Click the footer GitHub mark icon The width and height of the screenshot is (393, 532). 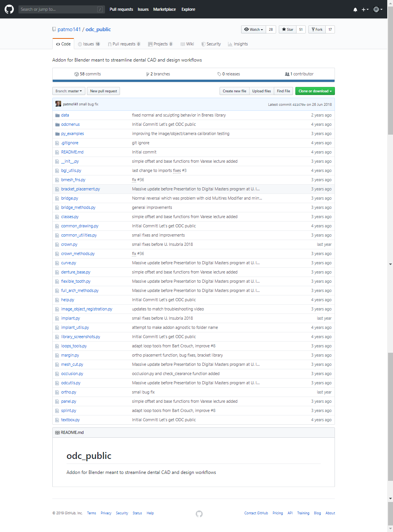point(199,514)
